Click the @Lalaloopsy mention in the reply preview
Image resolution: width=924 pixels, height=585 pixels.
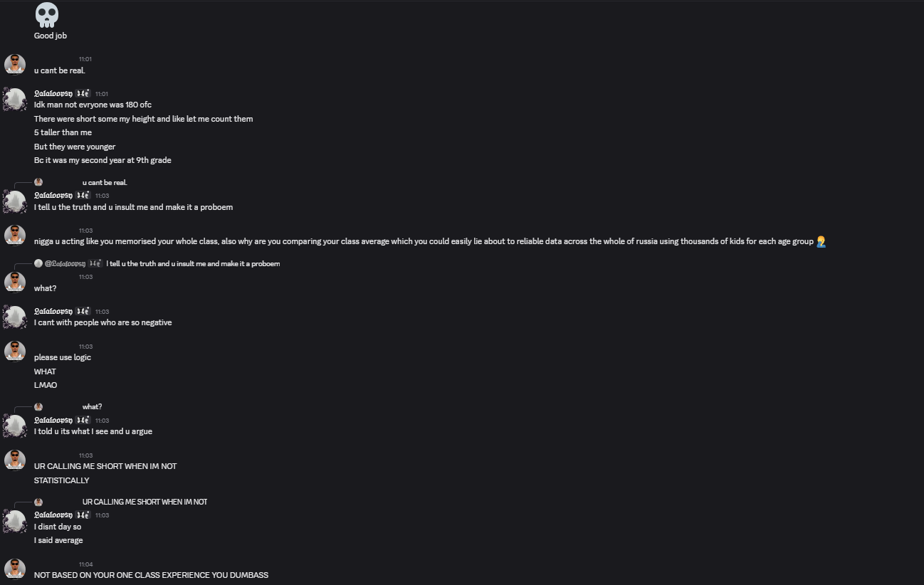(x=61, y=263)
